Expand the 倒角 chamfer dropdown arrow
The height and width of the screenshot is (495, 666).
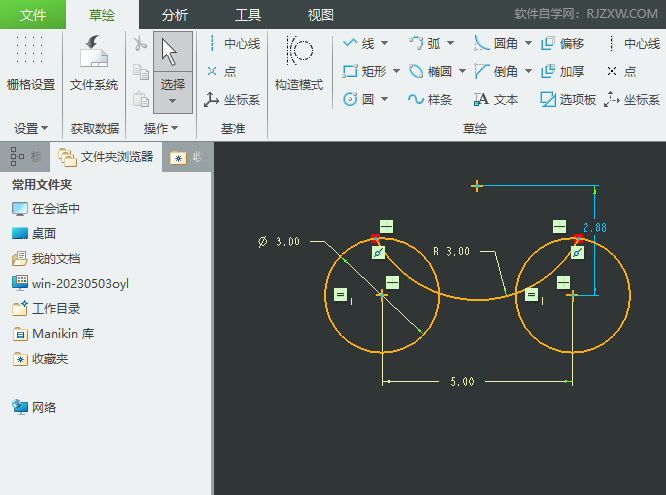pyautogui.click(x=528, y=71)
